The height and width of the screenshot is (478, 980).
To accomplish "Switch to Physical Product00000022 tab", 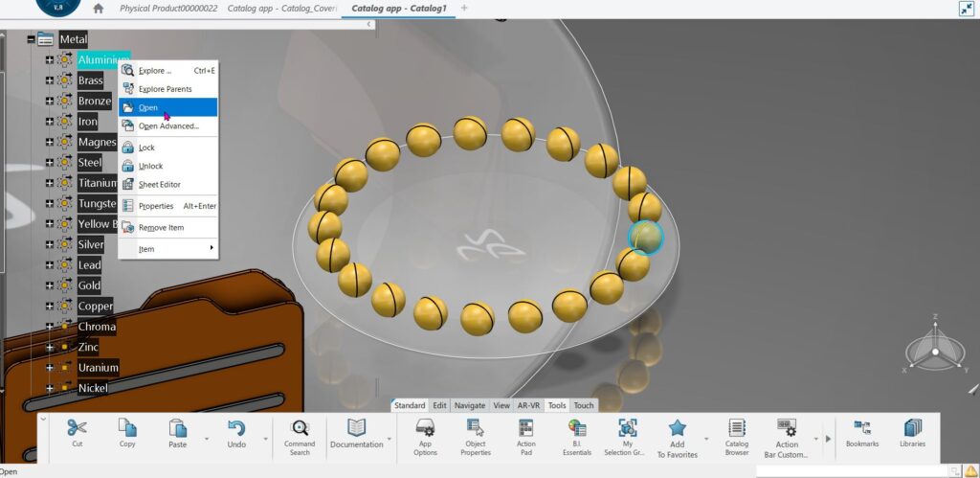I will [x=167, y=9].
